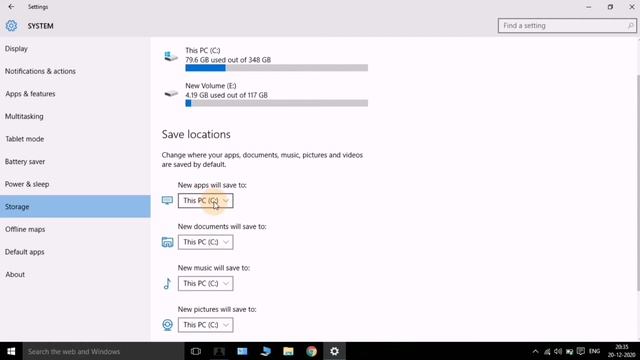Open the Windows Start menu
640x360 pixels.
[11, 351]
